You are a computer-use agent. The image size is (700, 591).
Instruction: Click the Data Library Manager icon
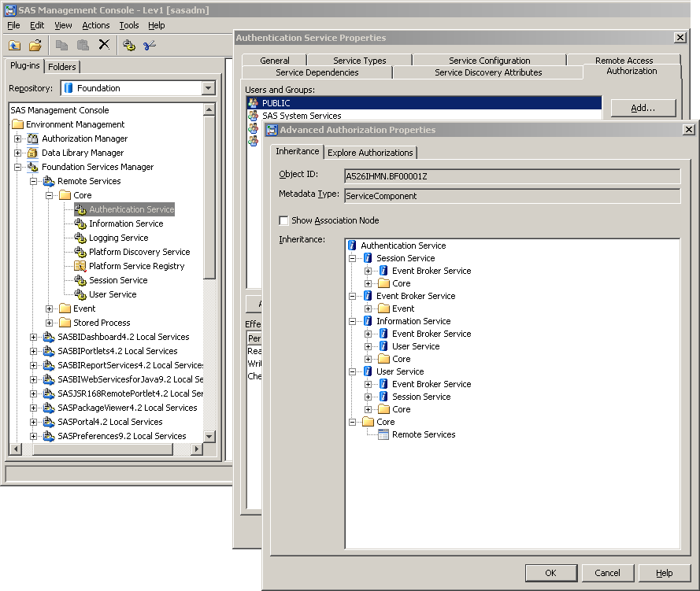(32, 153)
